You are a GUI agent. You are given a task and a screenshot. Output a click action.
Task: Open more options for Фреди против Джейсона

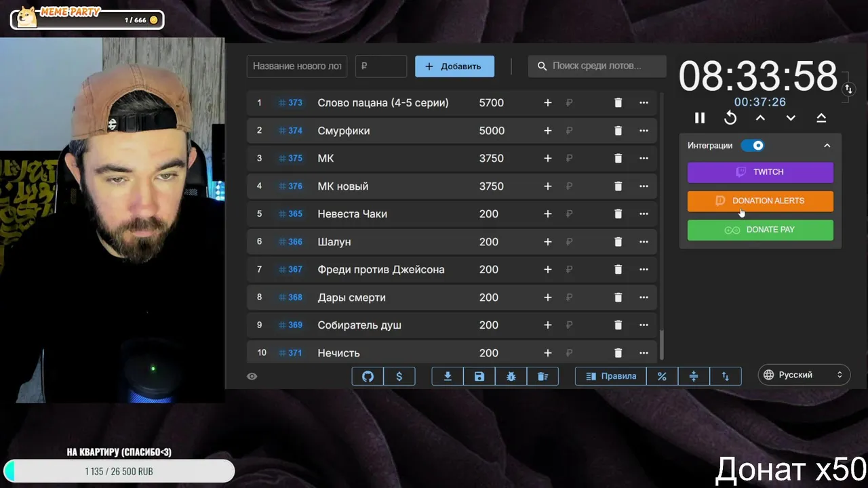(644, 270)
